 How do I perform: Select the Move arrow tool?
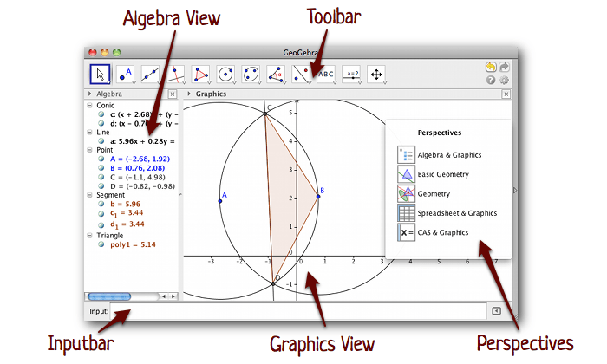pyautogui.click(x=101, y=75)
